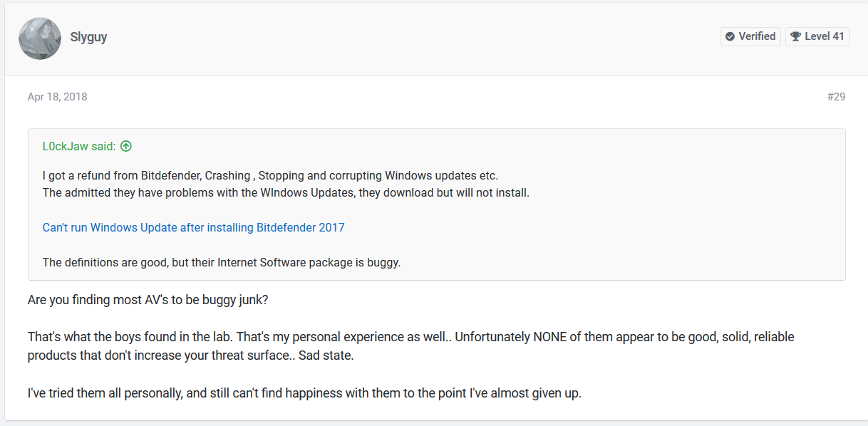Click the trophy icon beside Level 41
The image size is (868, 426).
795,36
